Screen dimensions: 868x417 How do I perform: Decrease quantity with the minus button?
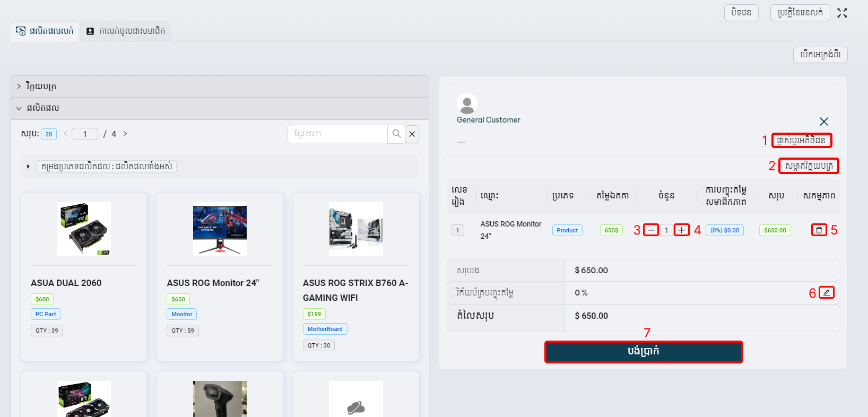651,230
